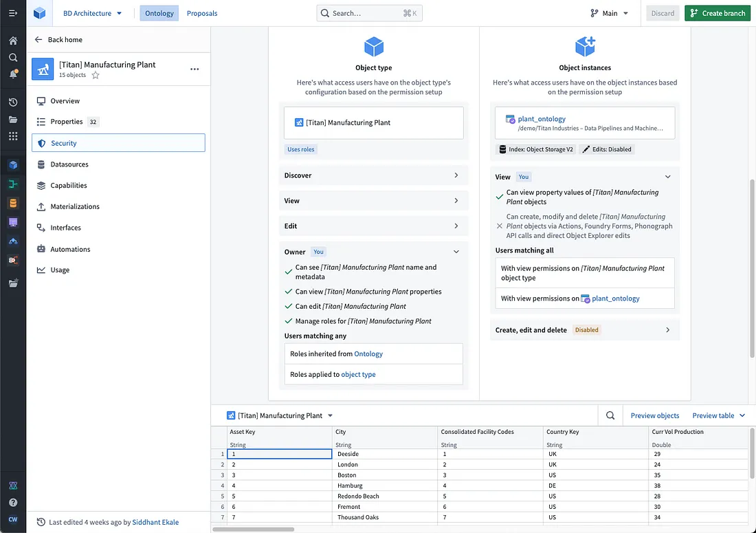Open the sidebar search magnifier icon
This screenshot has width=756, height=533.
(13, 57)
